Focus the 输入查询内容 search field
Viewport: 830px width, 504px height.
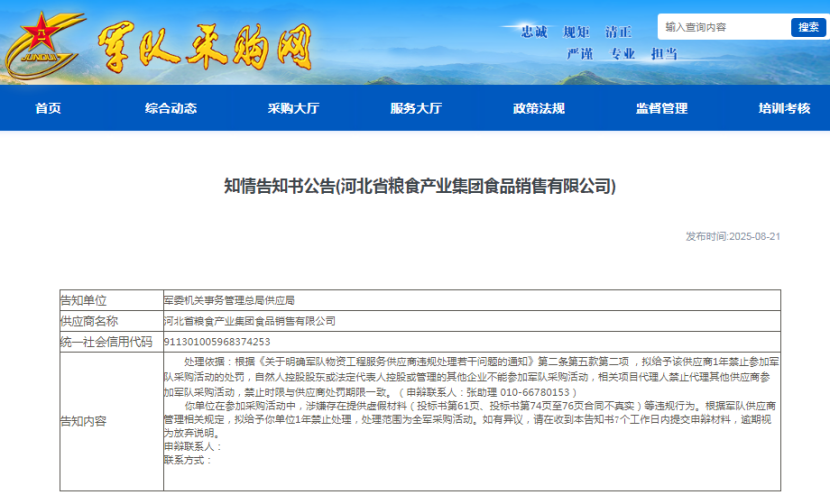pyautogui.click(x=724, y=27)
